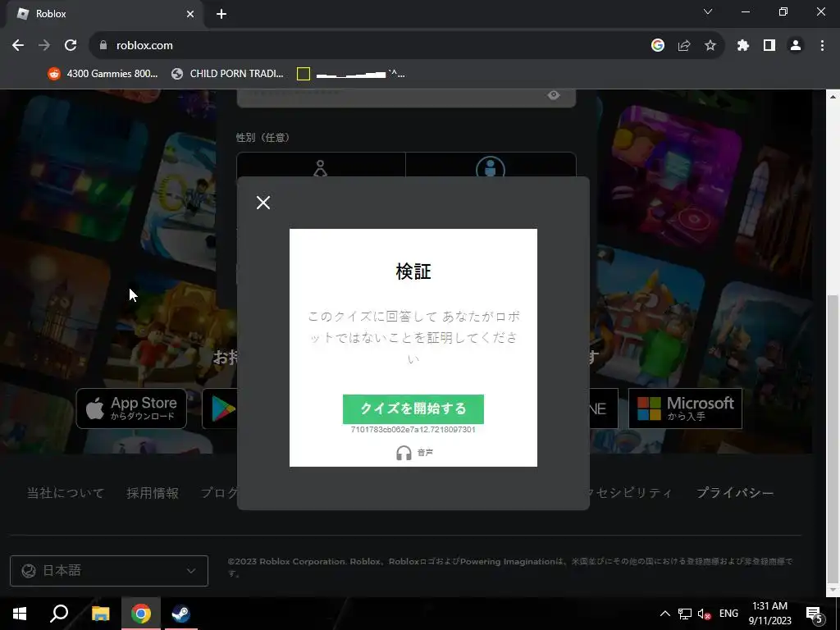Click the browser forward arrow

click(x=44, y=46)
